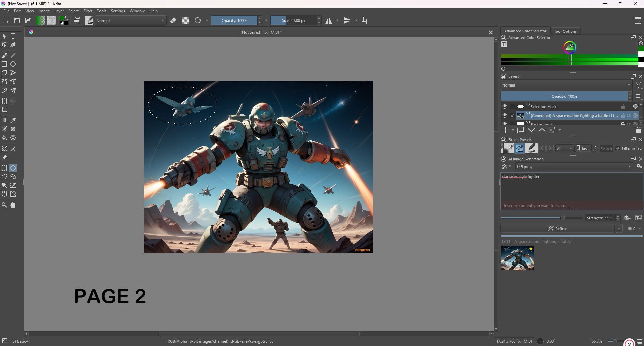Open the Filter menu
The width and height of the screenshot is (644, 346).
[88, 11]
